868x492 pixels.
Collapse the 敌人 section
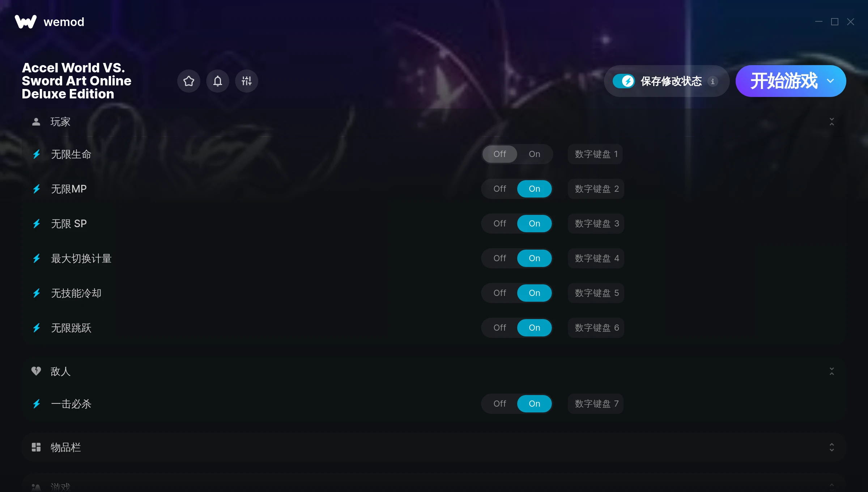coord(831,371)
